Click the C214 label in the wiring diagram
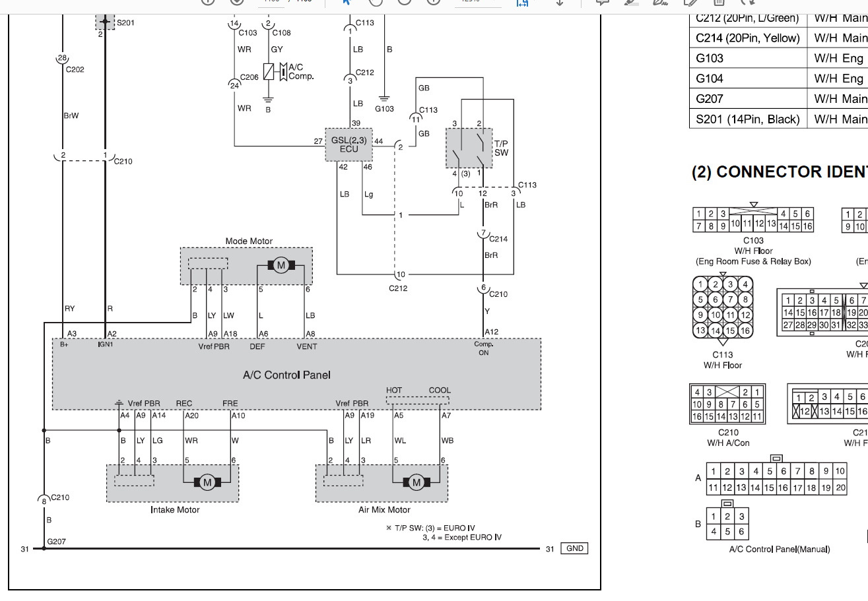The image size is (868, 601). coord(498,239)
